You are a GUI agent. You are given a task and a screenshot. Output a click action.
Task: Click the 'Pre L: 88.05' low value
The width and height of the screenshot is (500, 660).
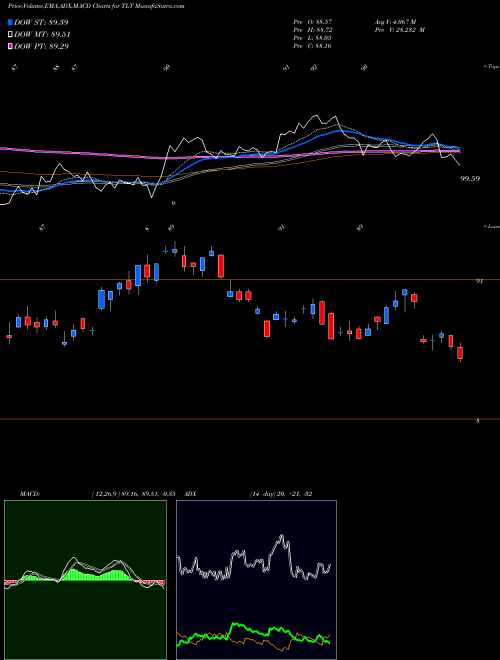313,38
